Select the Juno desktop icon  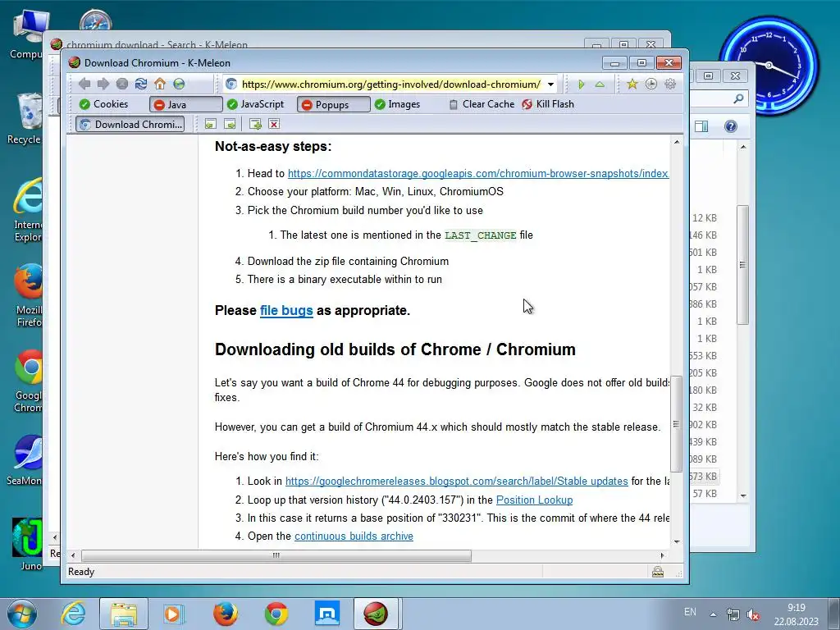(28, 544)
